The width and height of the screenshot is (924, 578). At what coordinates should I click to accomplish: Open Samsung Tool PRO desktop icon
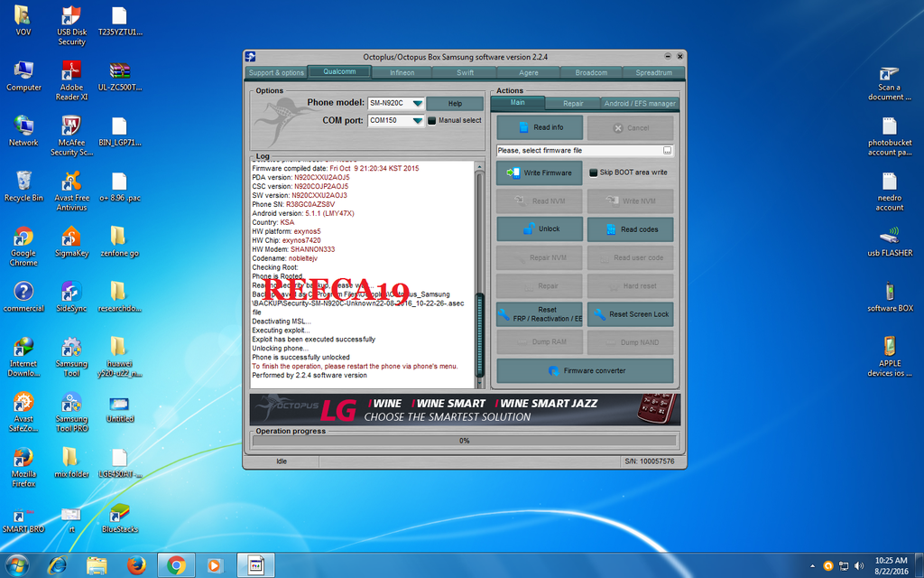pyautogui.click(x=71, y=403)
